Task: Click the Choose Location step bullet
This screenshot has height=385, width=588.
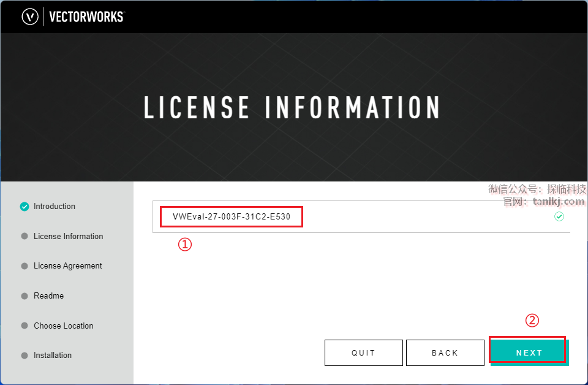Action: tap(24, 326)
